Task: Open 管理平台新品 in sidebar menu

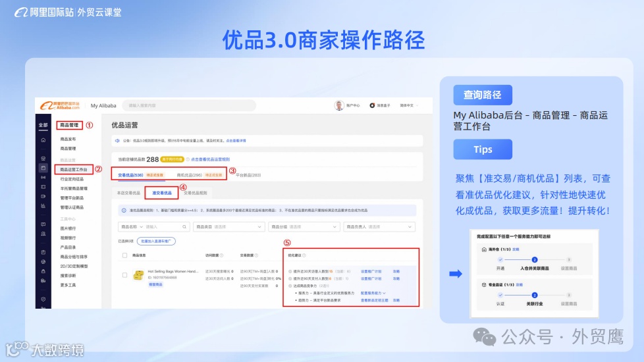Action: (72, 198)
